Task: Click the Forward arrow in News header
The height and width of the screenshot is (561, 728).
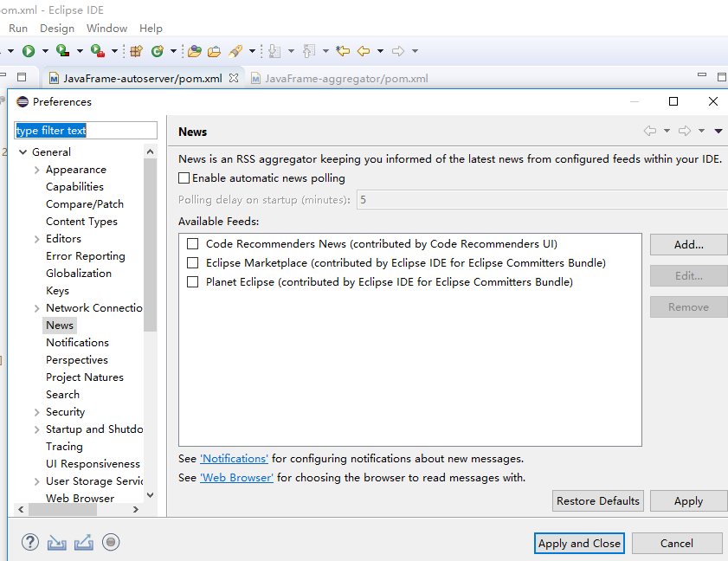Action: [685, 131]
